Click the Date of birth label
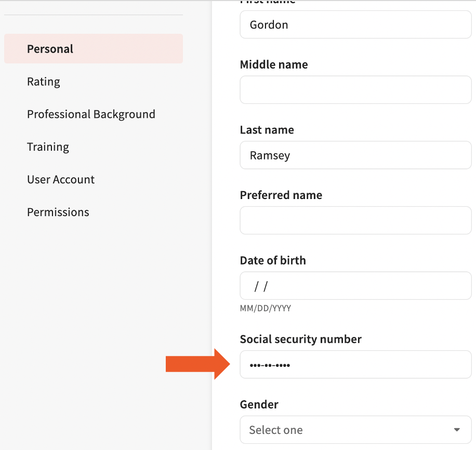 tap(273, 260)
